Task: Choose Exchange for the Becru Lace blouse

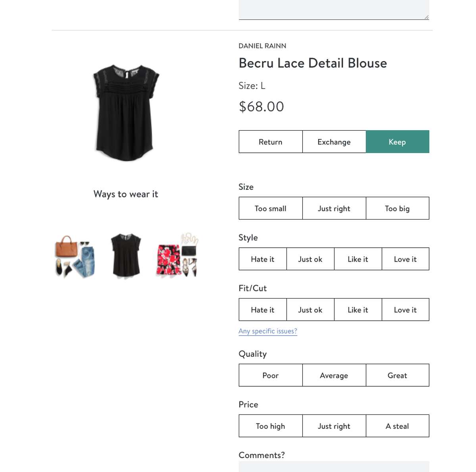Action: coord(334,142)
